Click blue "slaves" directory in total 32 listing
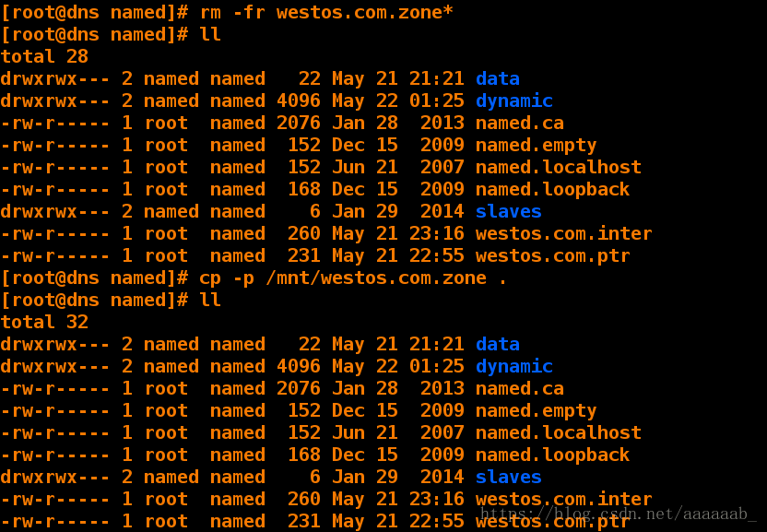Screen dimensions: 767x532 509,477
